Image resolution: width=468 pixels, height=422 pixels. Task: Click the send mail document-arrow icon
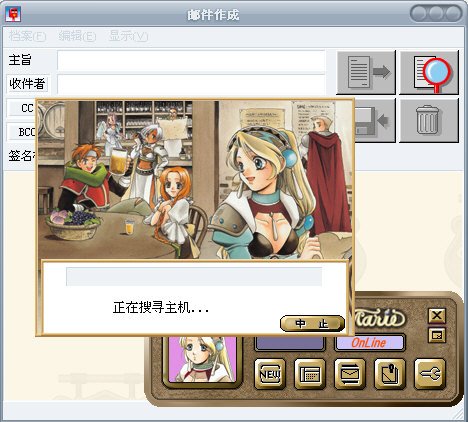click(x=366, y=72)
